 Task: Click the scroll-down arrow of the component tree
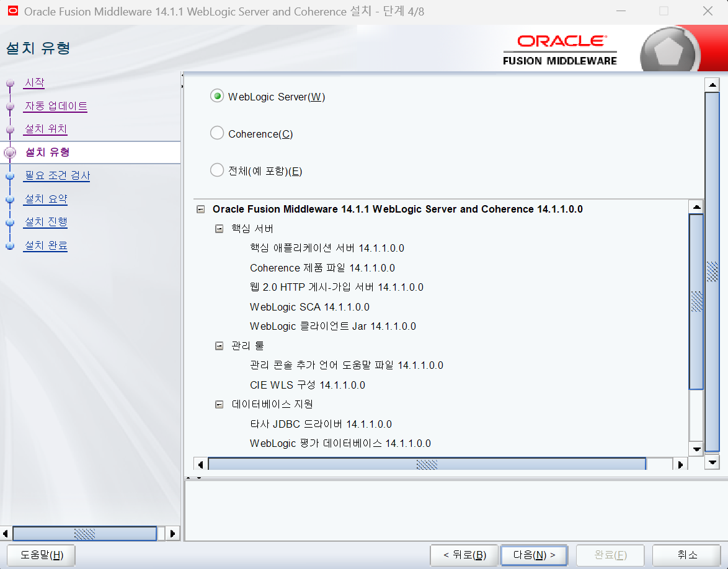click(x=696, y=448)
